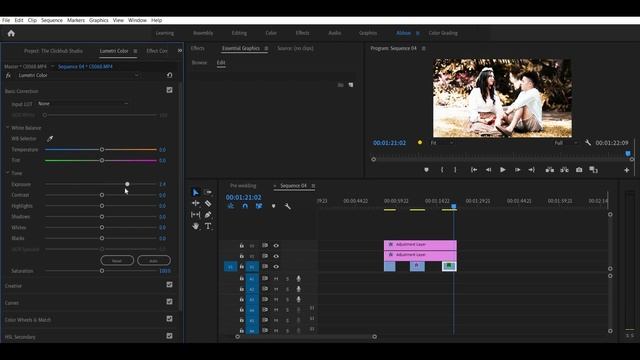Mark Out point in Program monitor
This screenshot has width=640, height=360.
click(455, 170)
